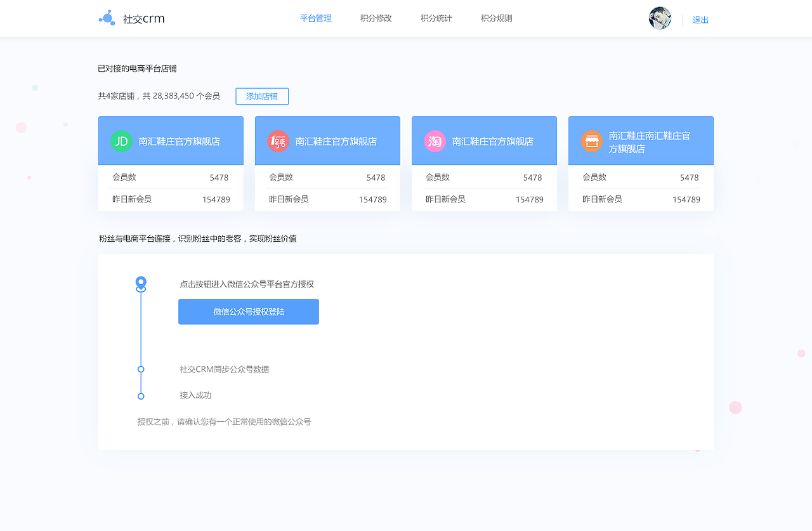Open the 积分修改 section

[376, 18]
